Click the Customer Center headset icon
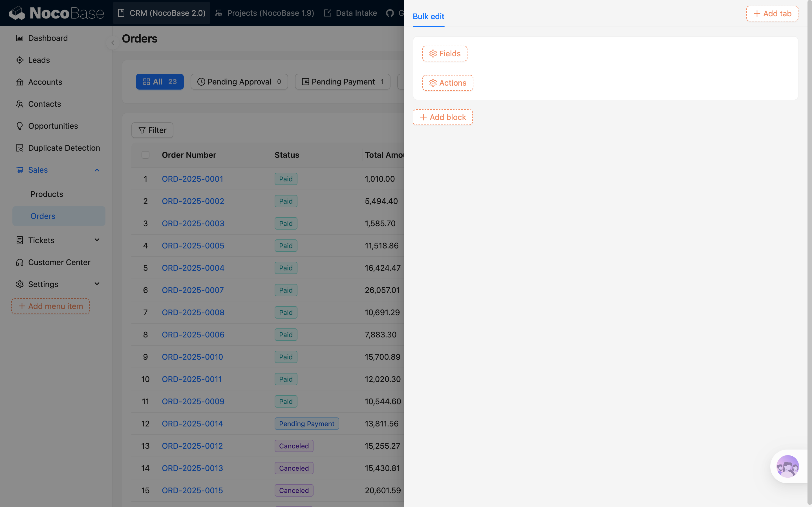The image size is (812, 507). pos(19,262)
